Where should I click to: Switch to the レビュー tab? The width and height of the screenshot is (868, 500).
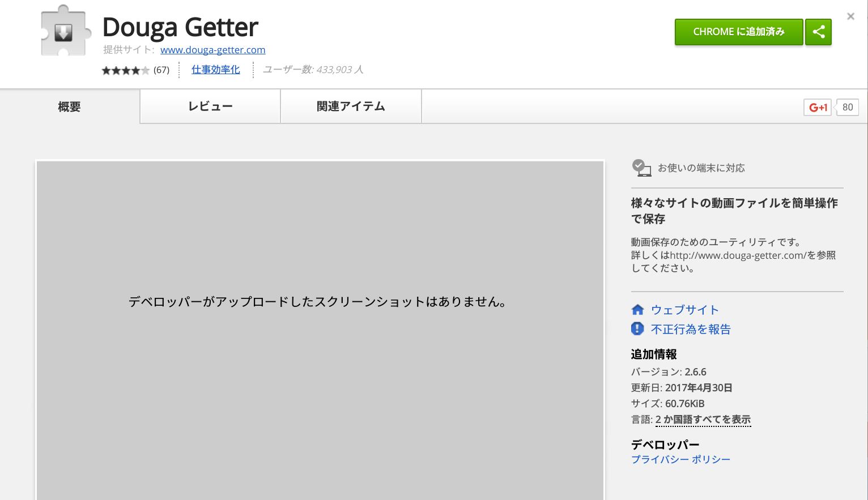click(210, 106)
